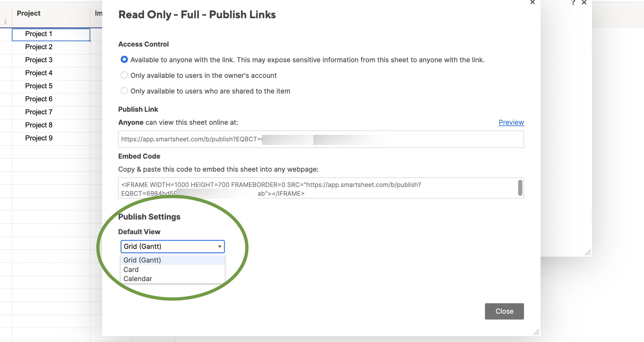Click the Publish Links dialog resize handle

pyautogui.click(x=536, y=332)
